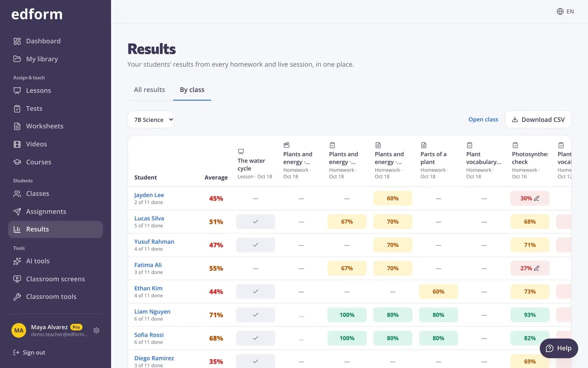
Task: Click the Average column header
Action: click(x=216, y=177)
